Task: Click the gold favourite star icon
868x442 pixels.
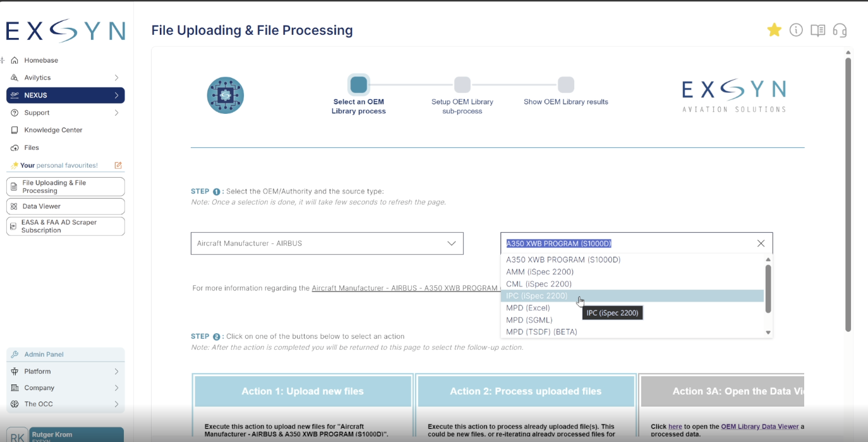Action: [x=774, y=30]
